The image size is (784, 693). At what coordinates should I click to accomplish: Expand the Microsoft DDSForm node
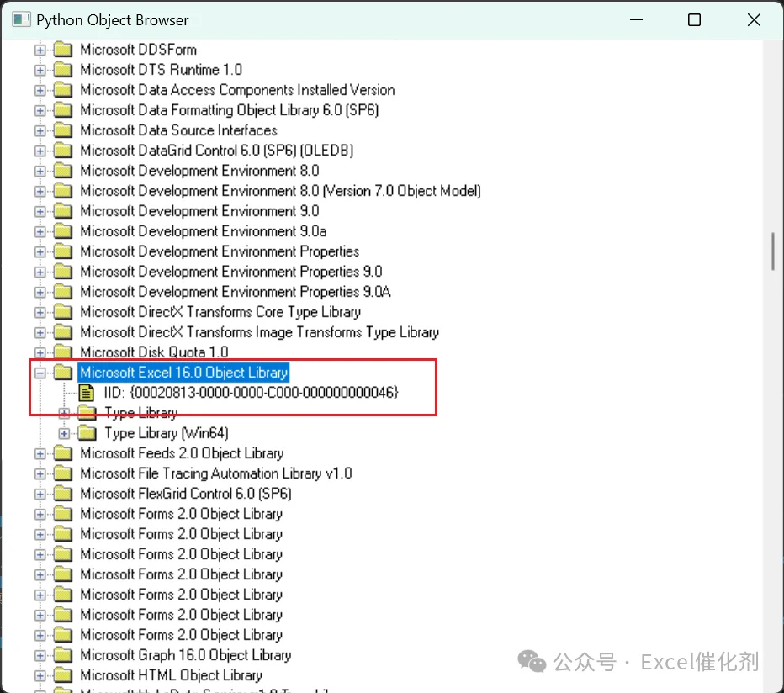[40, 50]
